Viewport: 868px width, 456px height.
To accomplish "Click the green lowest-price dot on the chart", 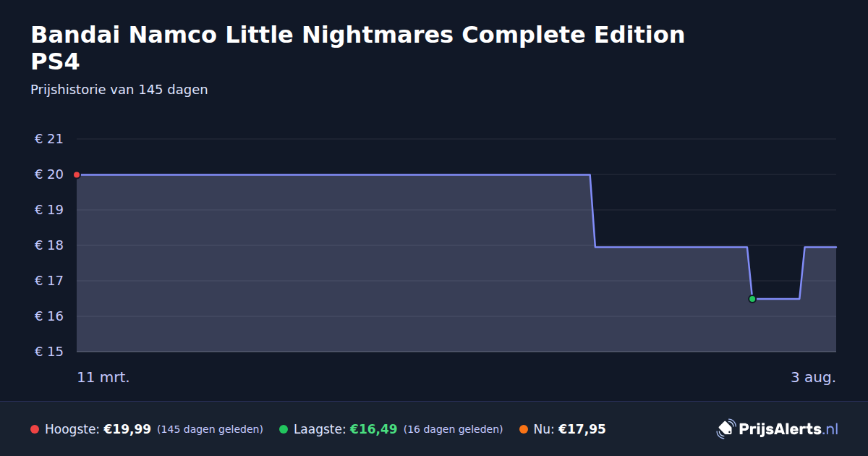I will point(752,299).
